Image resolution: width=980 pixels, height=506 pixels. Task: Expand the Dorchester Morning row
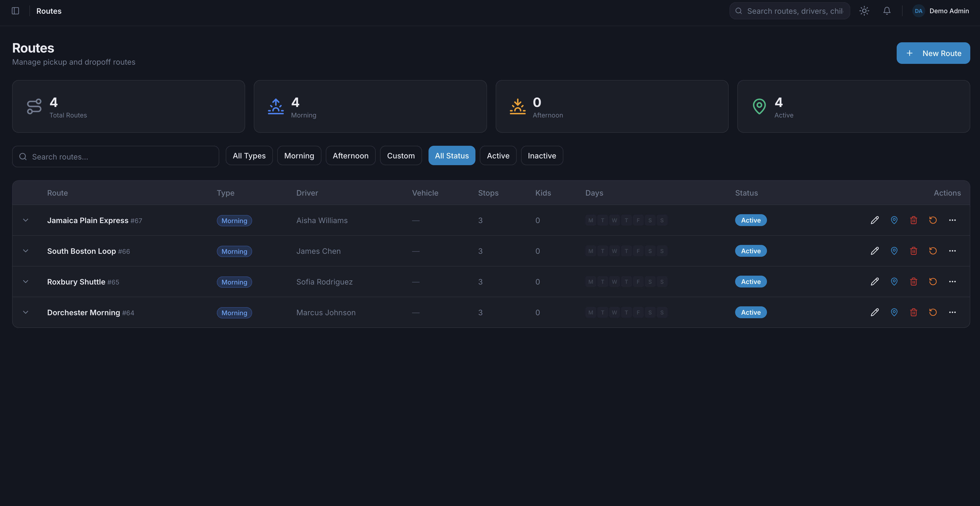pos(26,313)
